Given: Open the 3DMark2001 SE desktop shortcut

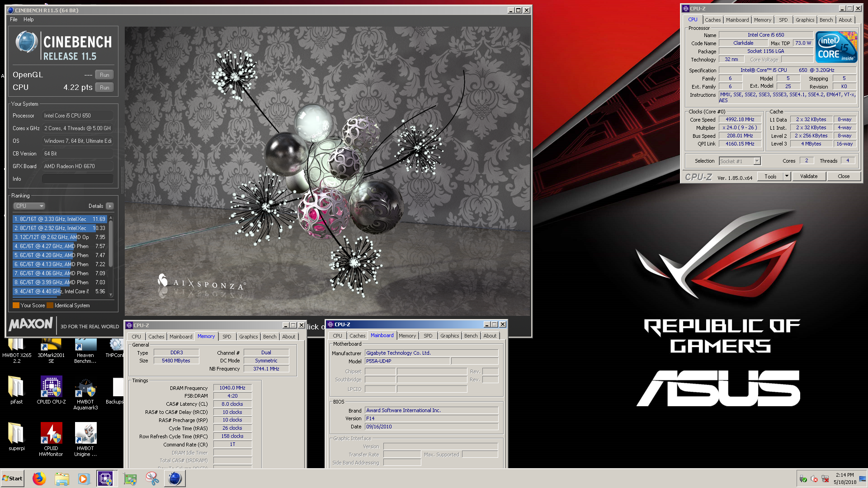Looking at the screenshot, I should point(51,351).
